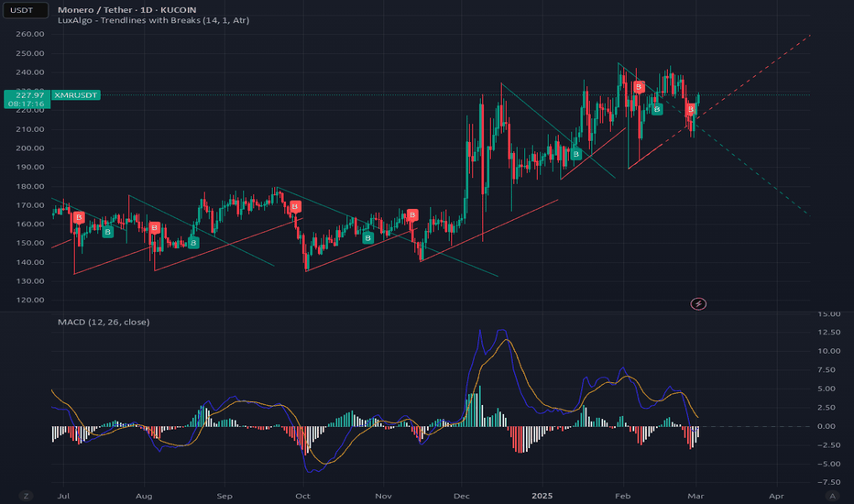Click the 250.00 price axis label

coord(30,53)
